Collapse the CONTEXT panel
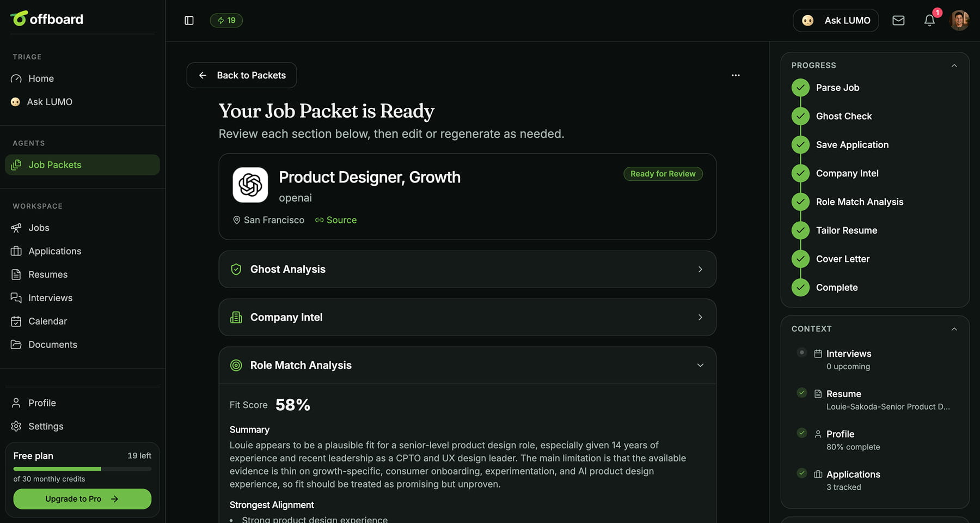 954,329
